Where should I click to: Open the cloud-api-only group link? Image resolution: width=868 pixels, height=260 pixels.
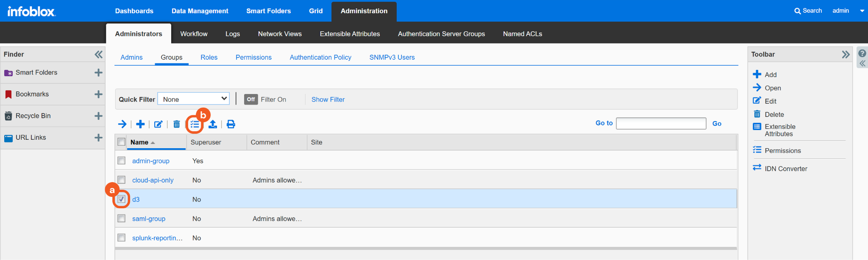click(x=153, y=180)
